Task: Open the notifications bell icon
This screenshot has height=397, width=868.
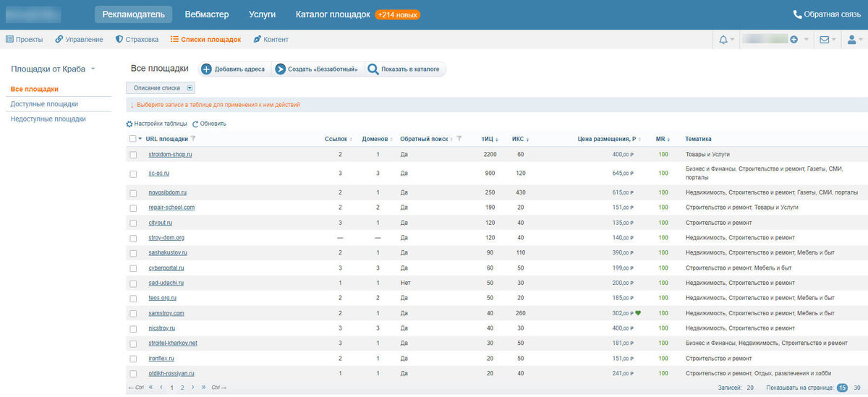Action: [x=723, y=40]
